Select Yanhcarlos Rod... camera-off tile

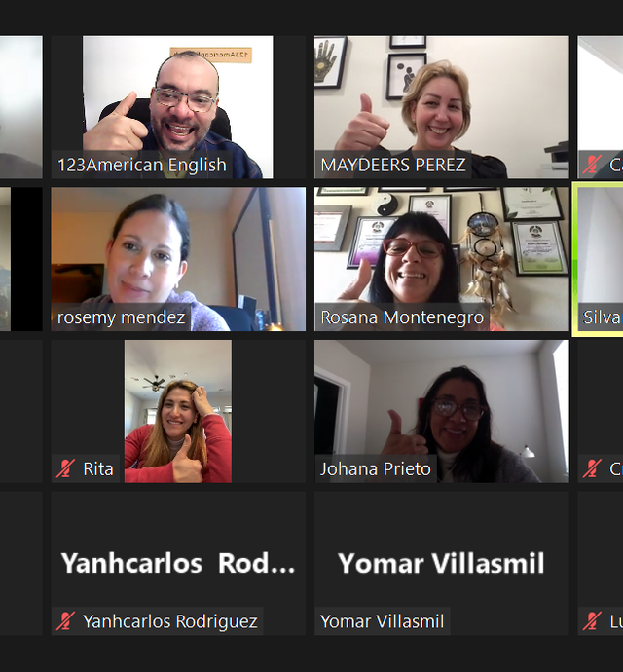pos(178,563)
